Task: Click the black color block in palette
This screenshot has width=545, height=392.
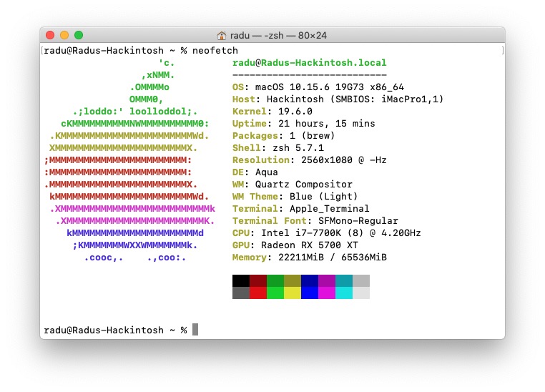Action: tap(241, 281)
